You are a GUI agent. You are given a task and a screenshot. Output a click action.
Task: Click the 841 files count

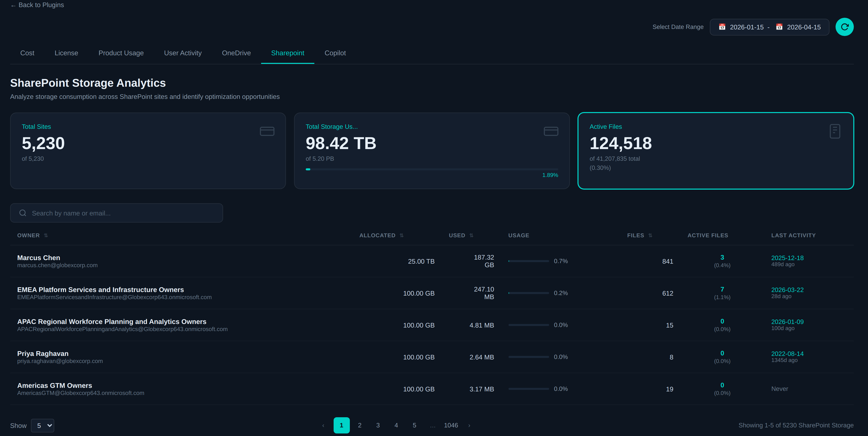(x=667, y=261)
